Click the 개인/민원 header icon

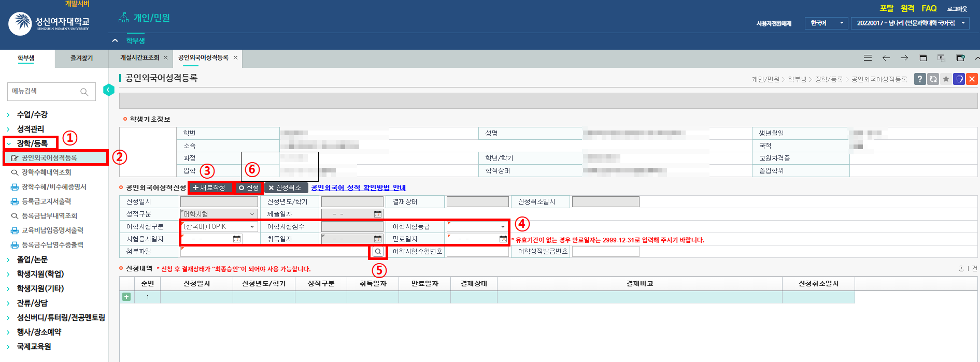tap(123, 18)
